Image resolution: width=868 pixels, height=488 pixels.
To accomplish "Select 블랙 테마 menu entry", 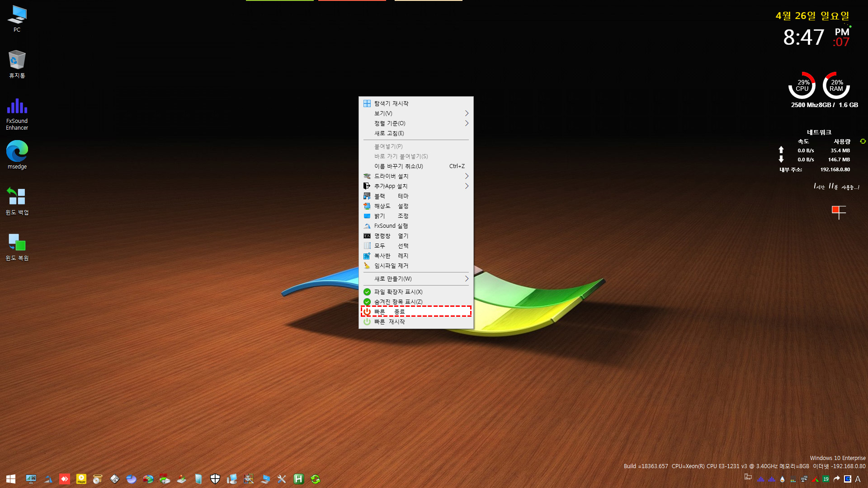I will [x=416, y=196].
